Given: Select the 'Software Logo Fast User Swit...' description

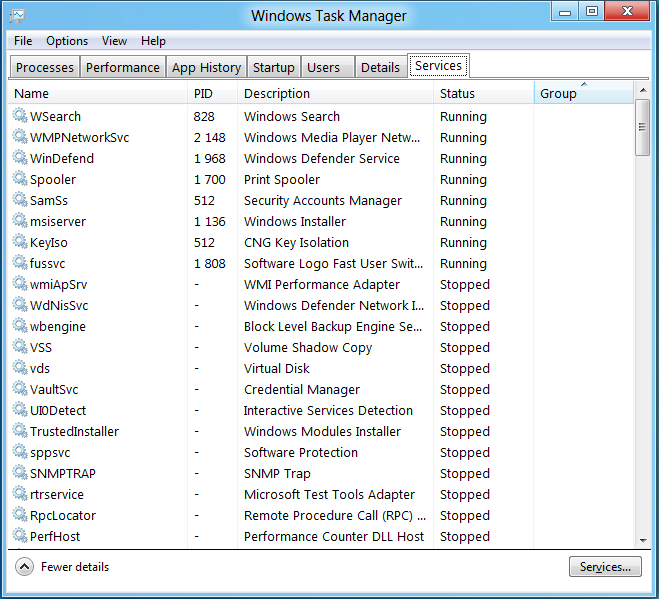Looking at the screenshot, I should pos(333,264).
